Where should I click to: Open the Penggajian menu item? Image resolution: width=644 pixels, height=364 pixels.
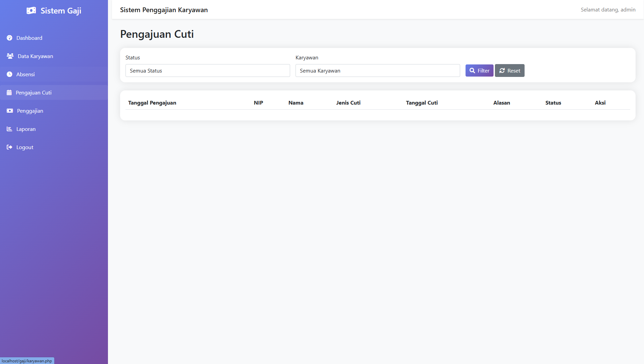[30, 111]
